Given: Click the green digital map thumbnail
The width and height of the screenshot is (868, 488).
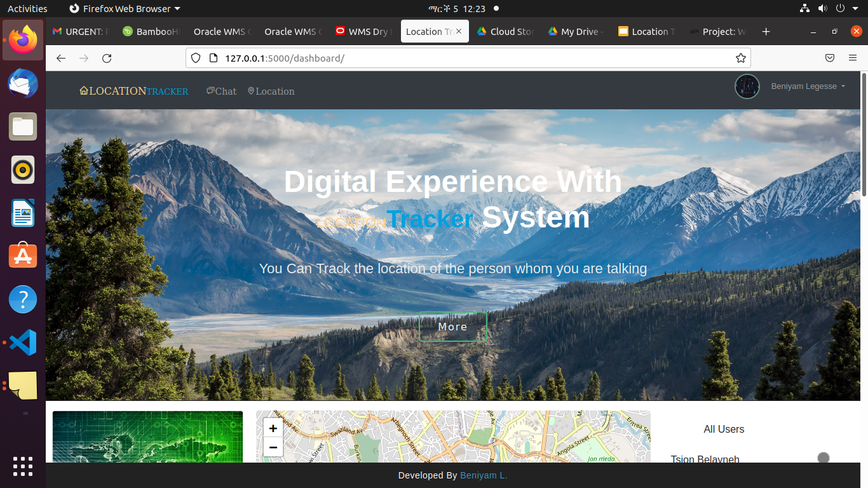Looking at the screenshot, I should point(147,437).
